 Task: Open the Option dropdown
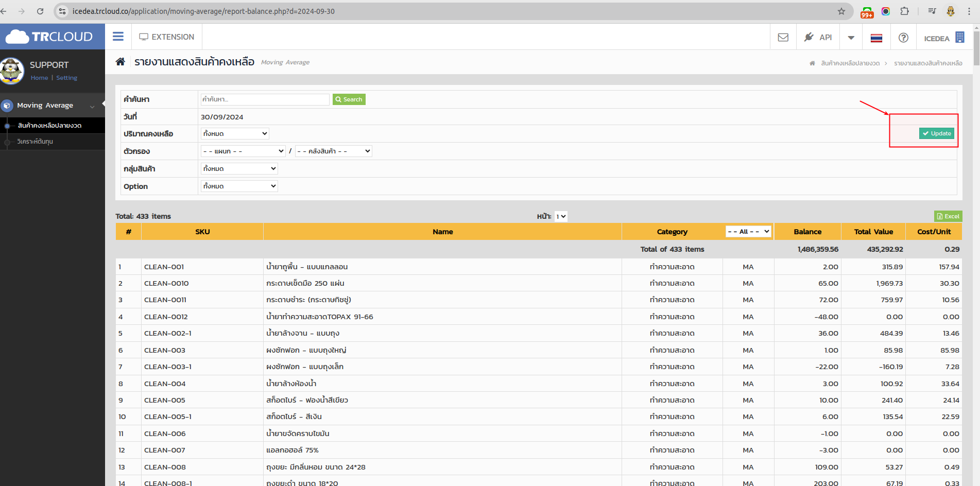pyautogui.click(x=239, y=186)
